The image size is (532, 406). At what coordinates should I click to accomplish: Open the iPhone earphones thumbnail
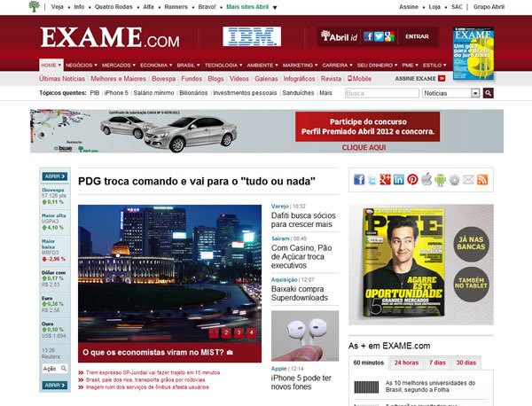305,336
